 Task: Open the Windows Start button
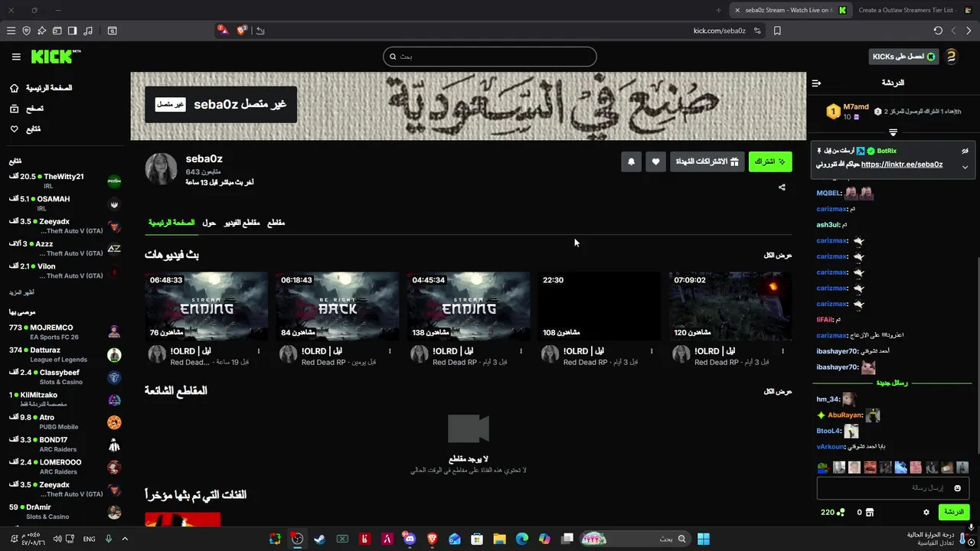(x=703, y=539)
